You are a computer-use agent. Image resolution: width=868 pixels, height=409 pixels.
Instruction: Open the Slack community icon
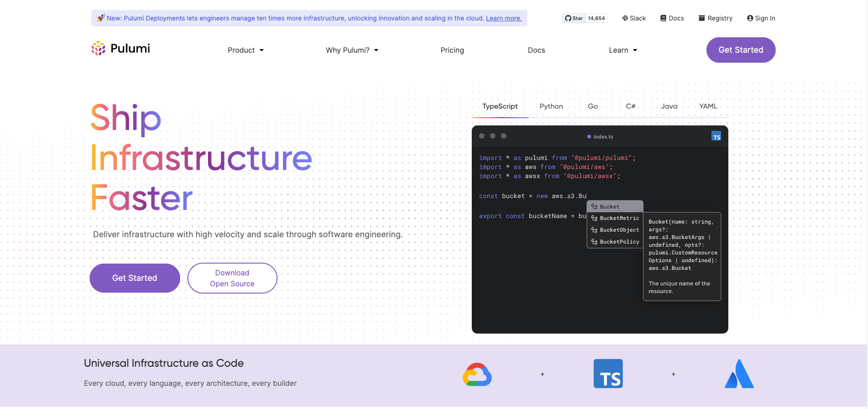[x=634, y=18]
